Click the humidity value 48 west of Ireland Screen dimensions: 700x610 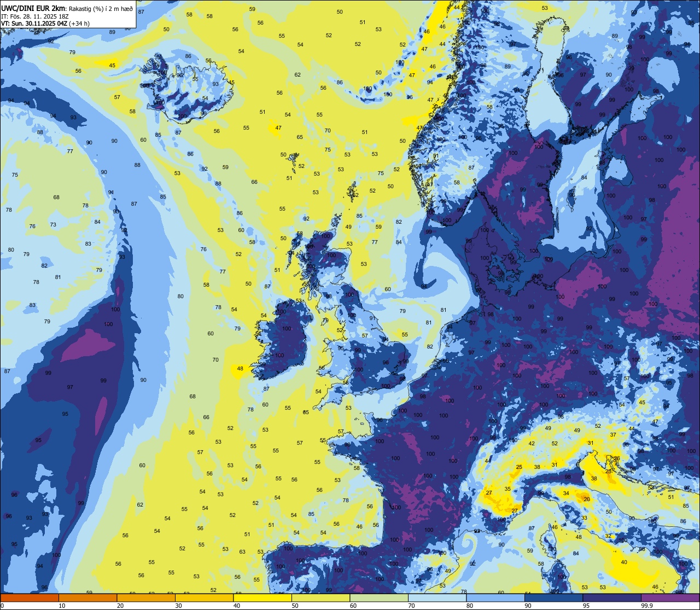pyautogui.click(x=240, y=369)
